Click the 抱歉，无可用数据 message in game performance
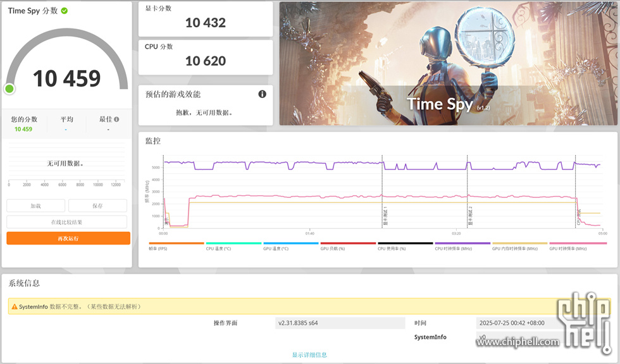 (204, 112)
